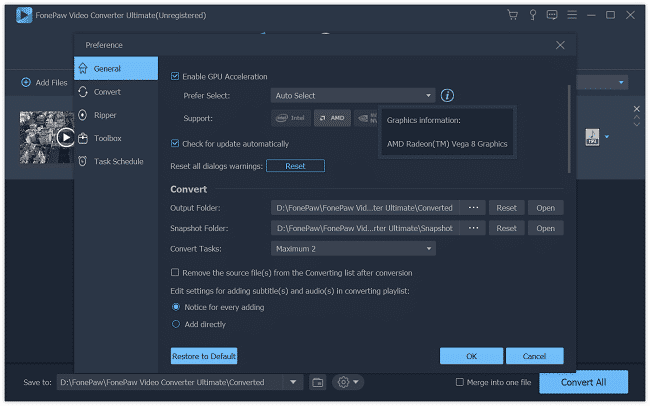Open the feedback chat icon
650x406 pixels.
[x=552, y=15]
